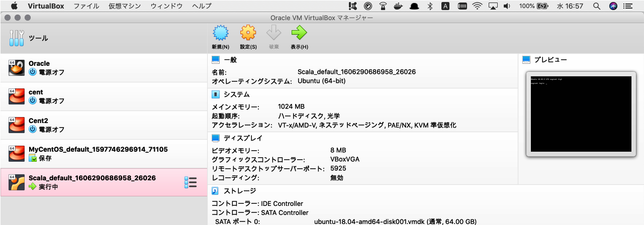Click the '無効' recording value
This screenshot has height=225, width=644.
[x=337, y=177]
